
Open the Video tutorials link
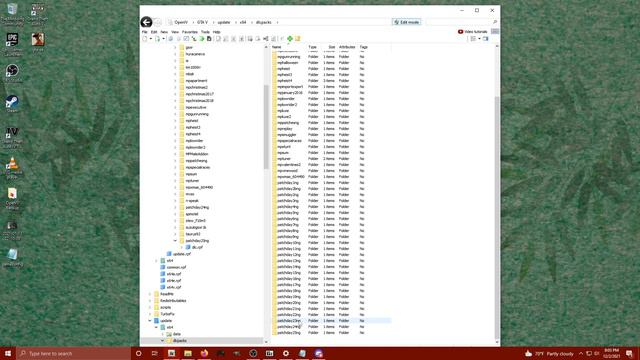(x=473, y=31)
